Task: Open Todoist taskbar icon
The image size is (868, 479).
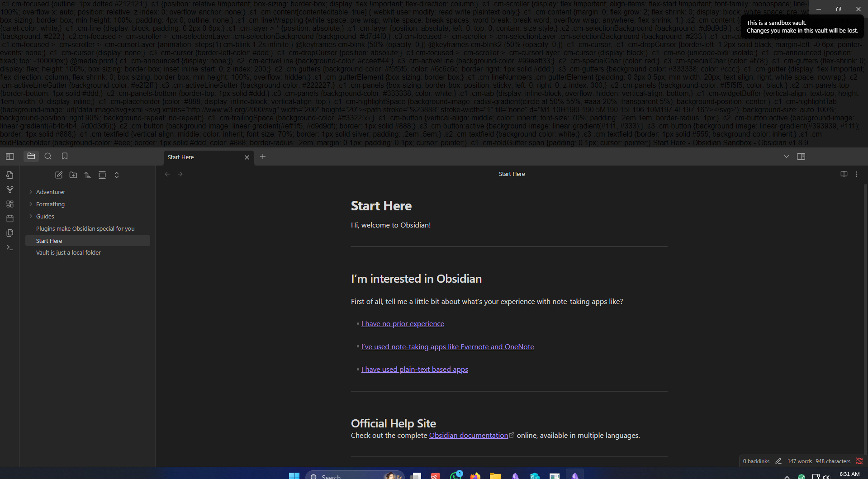Action: (x=436, y=476)
